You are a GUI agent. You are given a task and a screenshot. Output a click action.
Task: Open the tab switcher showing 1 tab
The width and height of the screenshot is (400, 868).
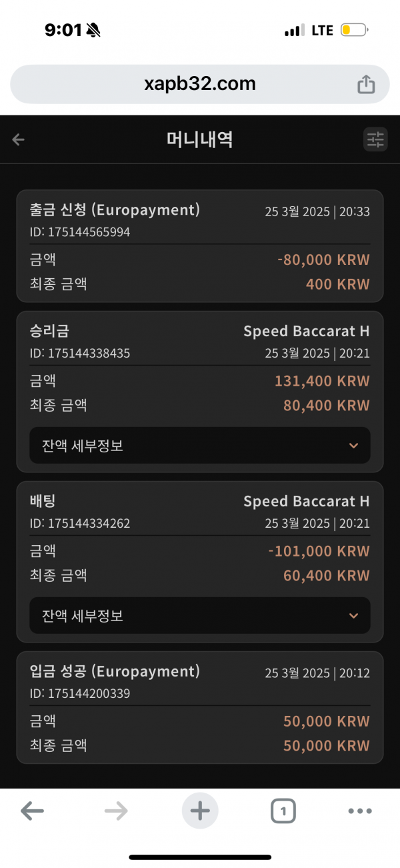[283, 811]
